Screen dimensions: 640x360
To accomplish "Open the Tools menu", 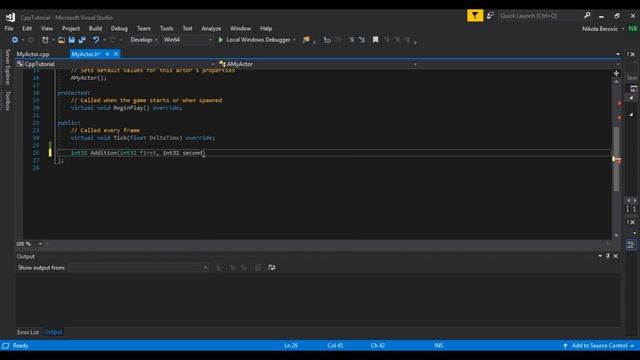I will [167, 29].
